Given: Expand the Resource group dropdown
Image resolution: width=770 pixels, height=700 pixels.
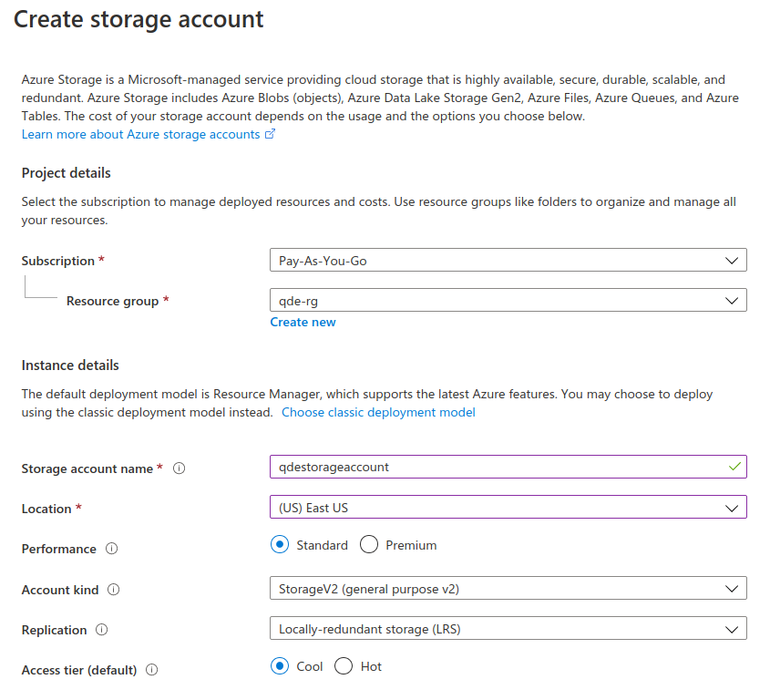Looking at the screenshot, I should [508, 301].
